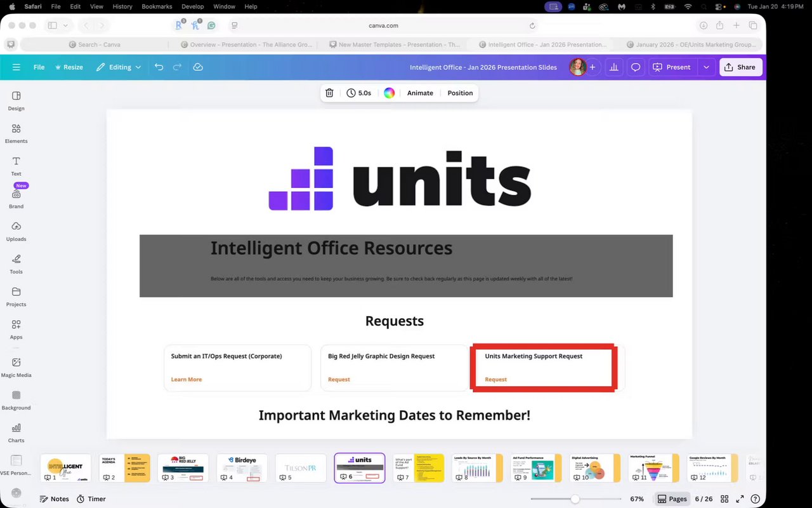The image size is (812, 508).
Task: Switch to the New Master Templates tab
Action: coord(395,45)
